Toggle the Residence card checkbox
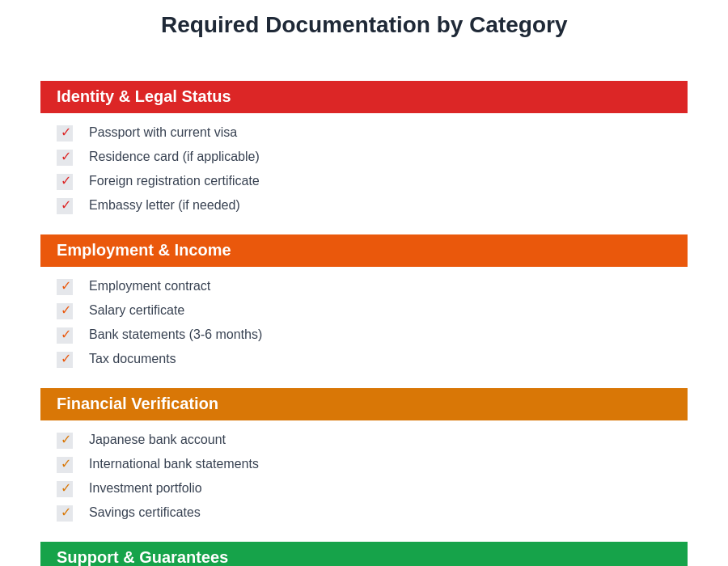The image size is (728, 566). point(65,157)
